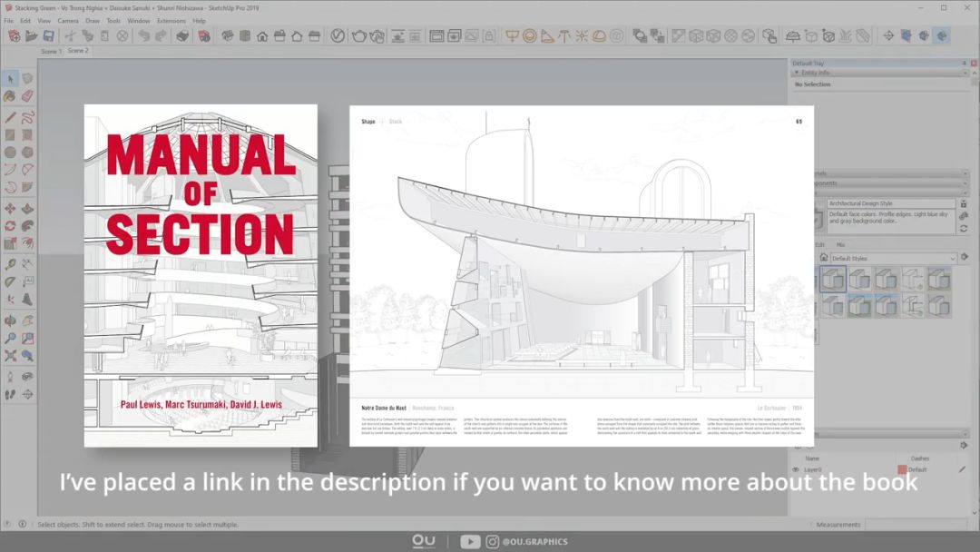The image size is (980, 552).
Task: Expand the Materials panel arrow
Action: click(965, 173)
